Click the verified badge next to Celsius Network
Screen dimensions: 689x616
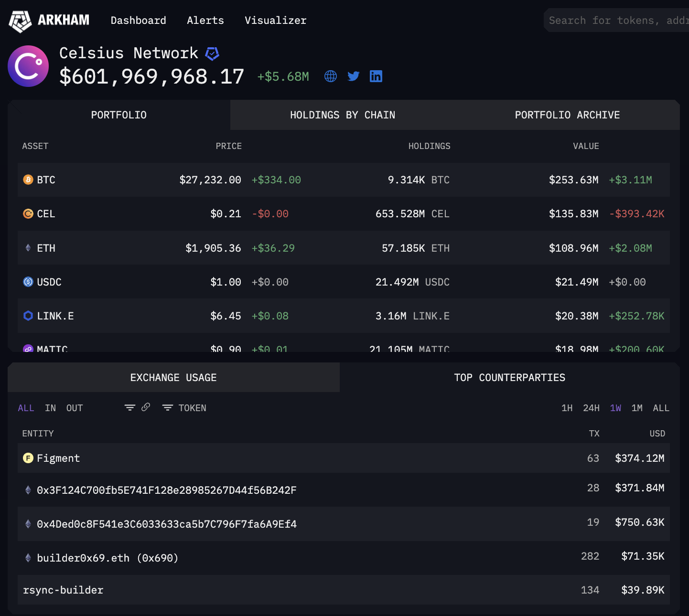(x=213, y=53)
